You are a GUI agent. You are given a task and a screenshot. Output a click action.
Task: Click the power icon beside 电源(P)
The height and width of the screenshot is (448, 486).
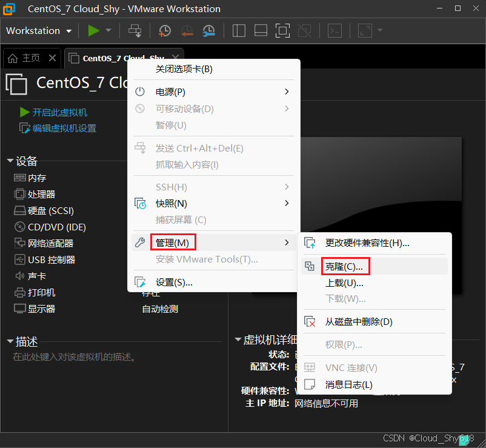tap(140, 92)
